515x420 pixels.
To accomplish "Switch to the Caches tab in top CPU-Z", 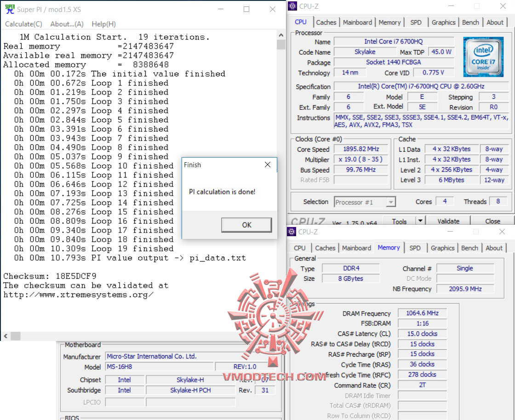I will point(326,22).
